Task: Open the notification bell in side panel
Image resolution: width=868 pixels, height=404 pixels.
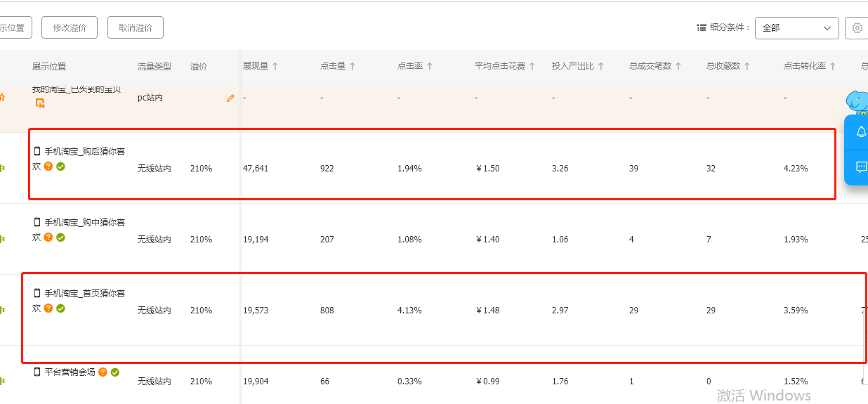Action: click(x=861, y=132)
